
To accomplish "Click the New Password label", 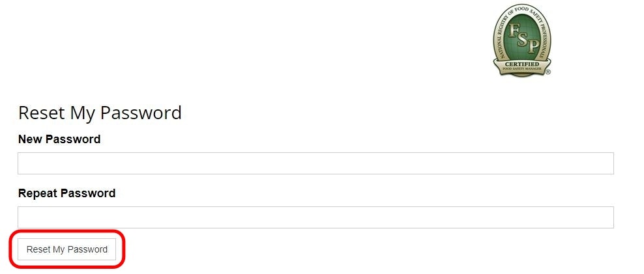I will (x=59, y=139).
